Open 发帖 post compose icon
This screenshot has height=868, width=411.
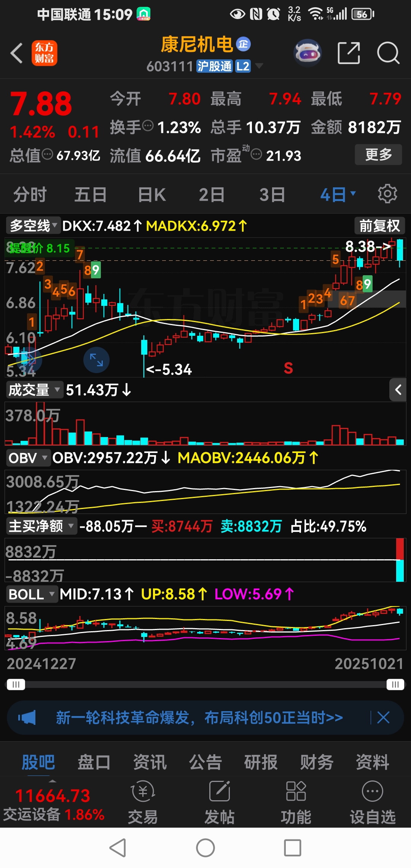pos(220,802)
